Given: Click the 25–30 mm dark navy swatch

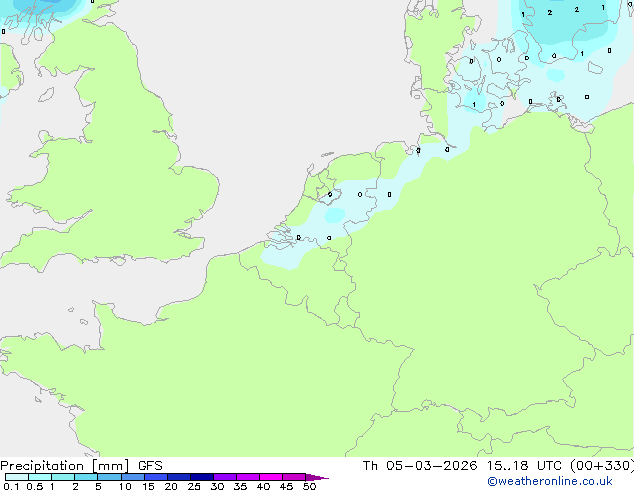Looking at the screenshot, I should click(x=202, y=477).
